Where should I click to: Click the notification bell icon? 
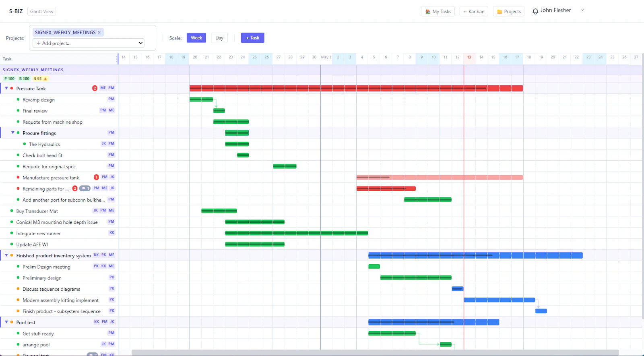[x=535, y=11]
